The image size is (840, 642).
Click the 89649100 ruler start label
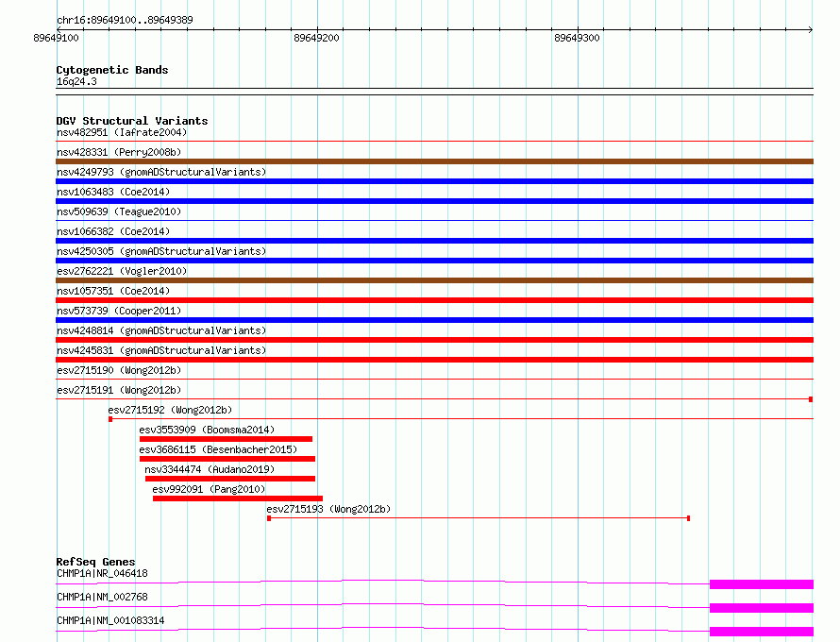(x=56, y=38)
